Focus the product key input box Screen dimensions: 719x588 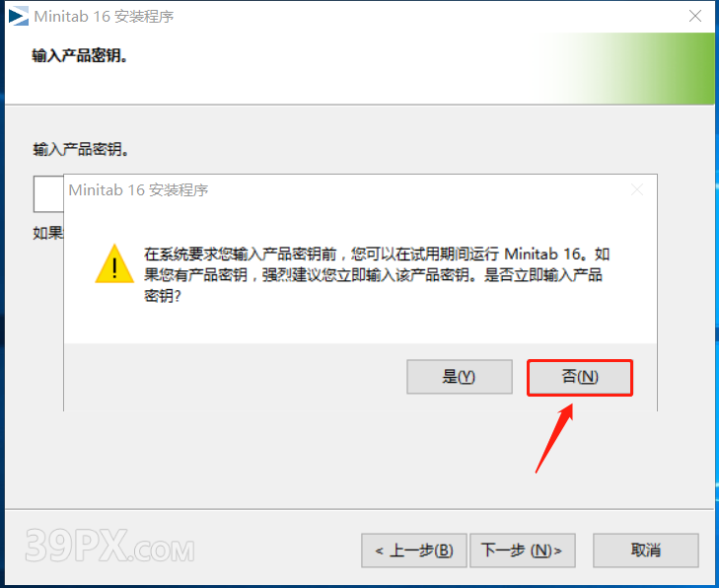pos(48,194)
